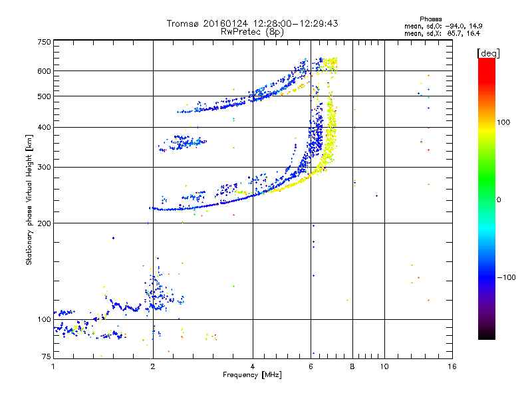
Task: Click the black bottom of the colorbar
Action: tap(487, 335)
